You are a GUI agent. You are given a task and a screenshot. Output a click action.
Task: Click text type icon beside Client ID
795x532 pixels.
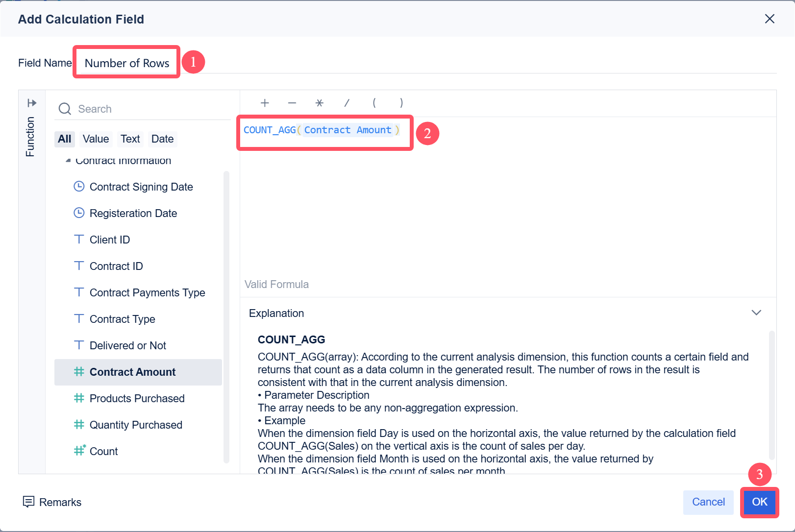click(79, 240)
